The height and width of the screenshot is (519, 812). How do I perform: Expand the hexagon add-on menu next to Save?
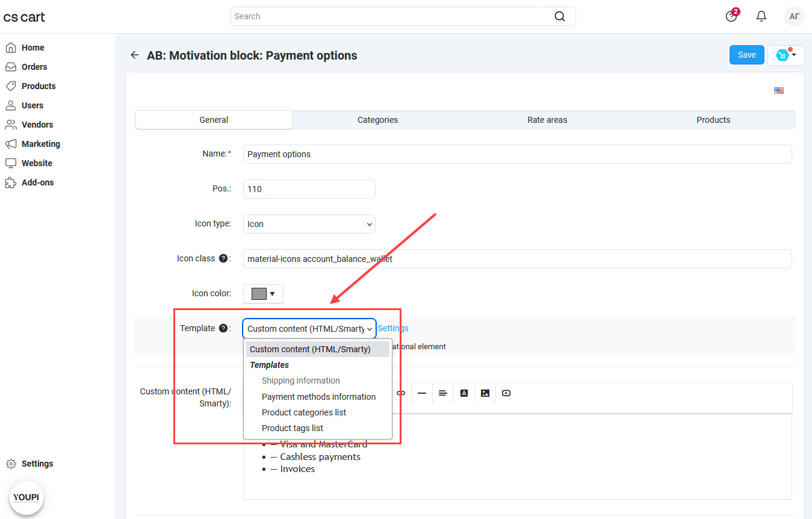[786, 55]
